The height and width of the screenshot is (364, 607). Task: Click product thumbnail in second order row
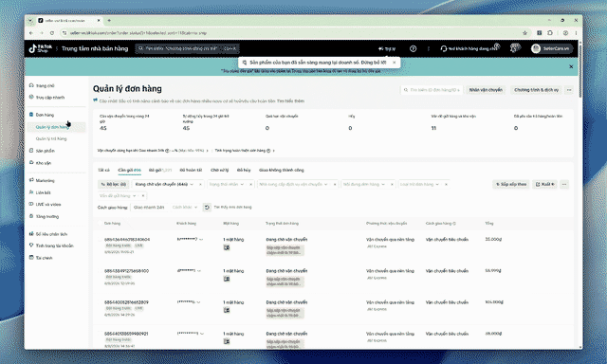[227, 279]
